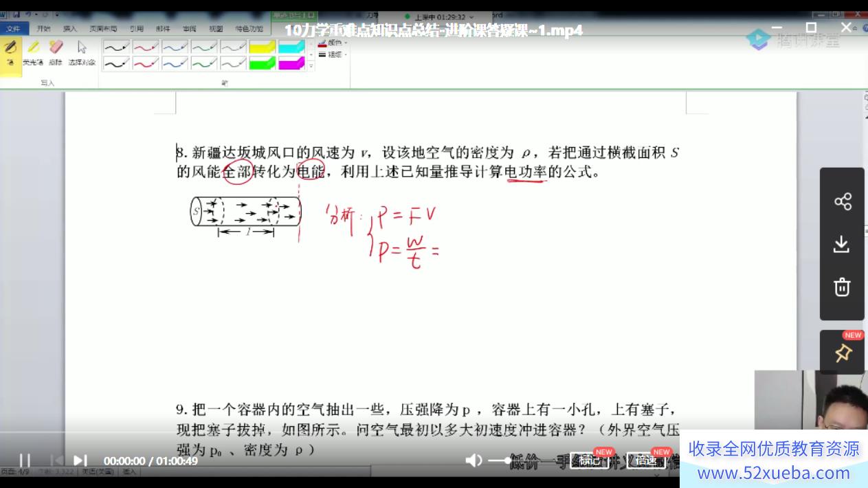Open the 标记 (mark) button in player
868x488 pixels.
click(x=590, y=461)
